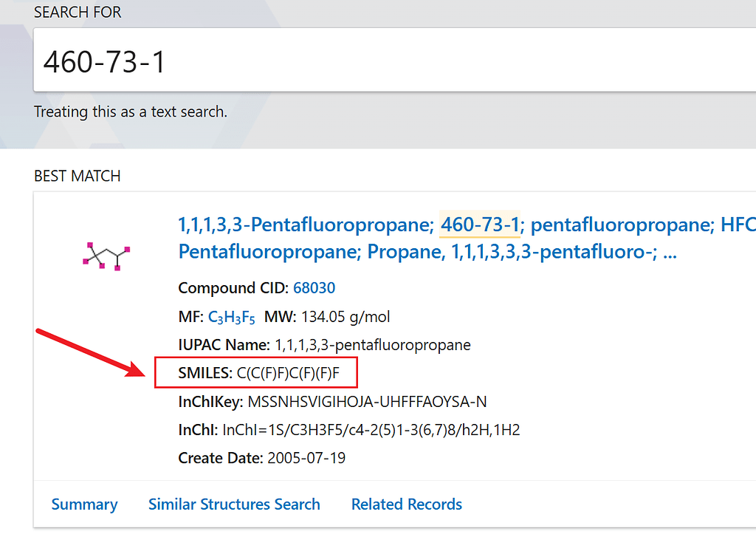Image resolution: width=756 pixels, height=537 pixels.
Task: Open the Related Records tab
Action: point(406,504)
